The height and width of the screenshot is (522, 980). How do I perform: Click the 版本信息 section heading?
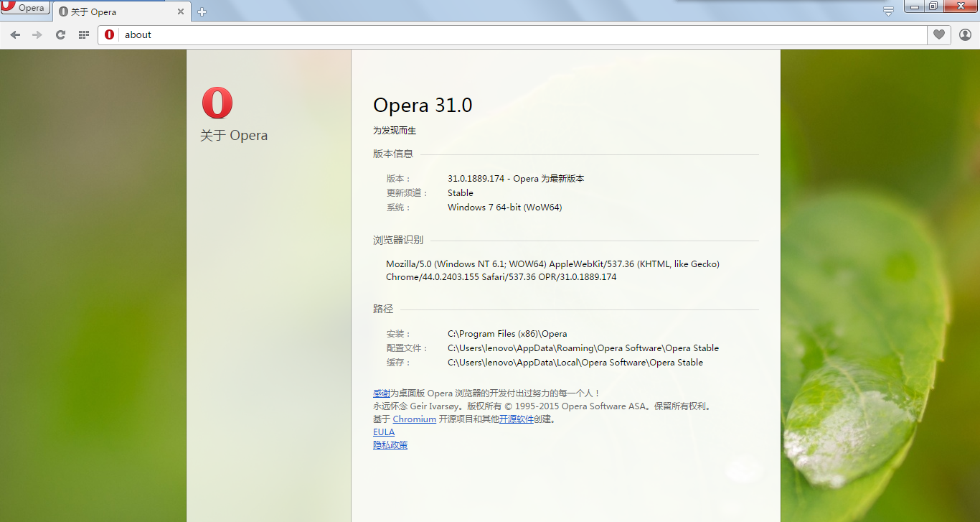pos(393,154)
